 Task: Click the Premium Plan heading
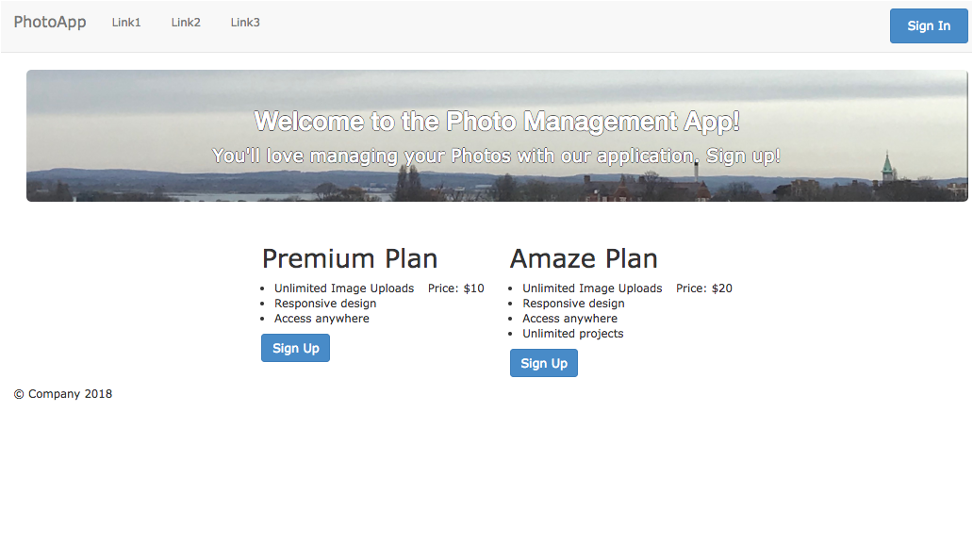pyautogui.click(x=349, y=258)
